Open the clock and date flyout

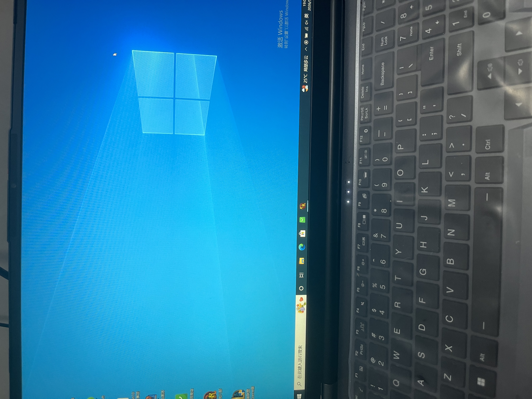pos(308,5)
